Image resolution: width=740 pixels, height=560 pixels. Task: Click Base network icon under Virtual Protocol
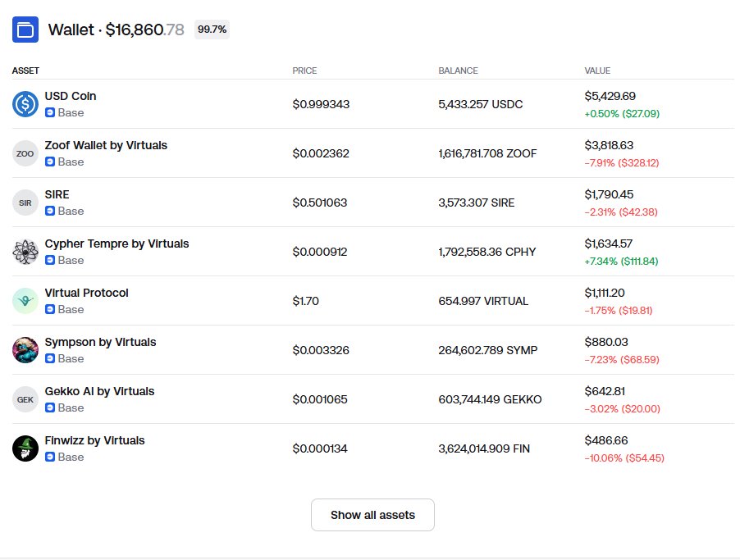[50, 309]
